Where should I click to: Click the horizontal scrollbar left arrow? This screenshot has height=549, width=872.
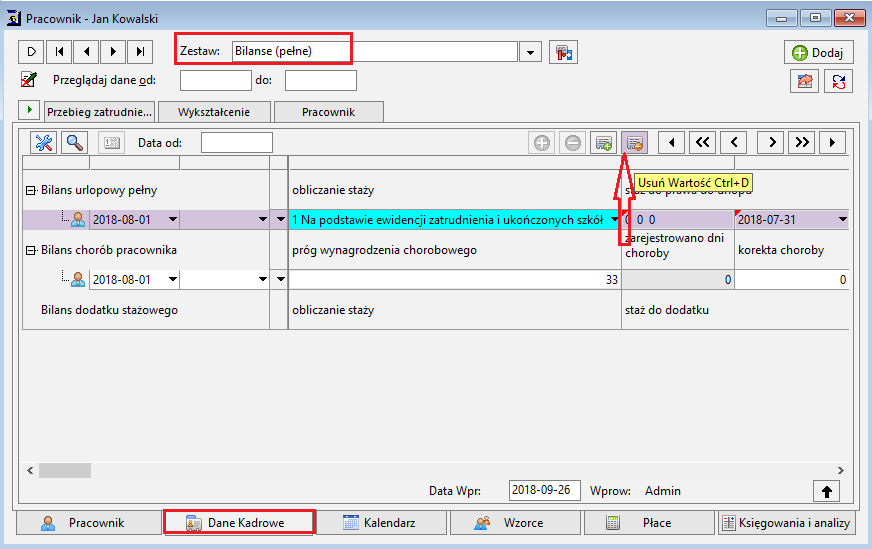[x=31, y=471]
